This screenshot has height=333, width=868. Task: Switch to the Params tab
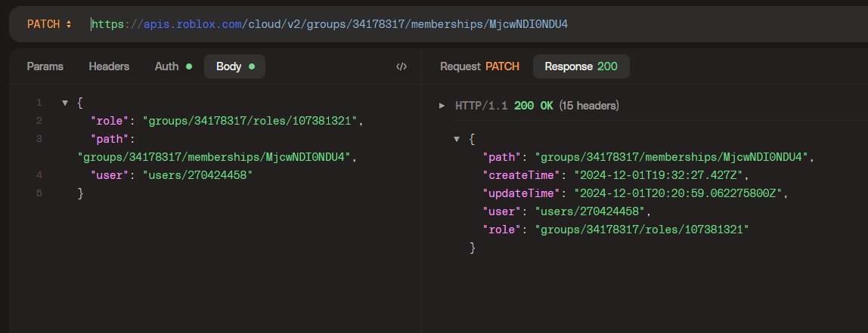pyautogui.click(x=45, y=66)
